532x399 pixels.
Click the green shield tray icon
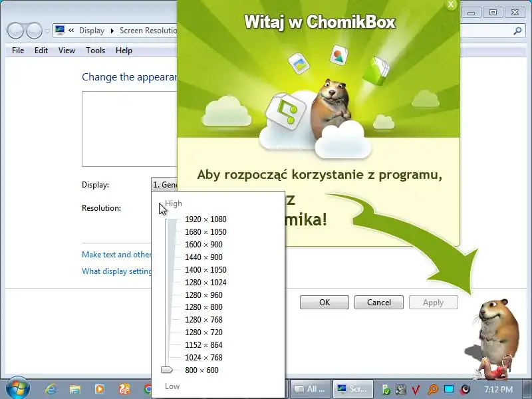click(386, 389)
